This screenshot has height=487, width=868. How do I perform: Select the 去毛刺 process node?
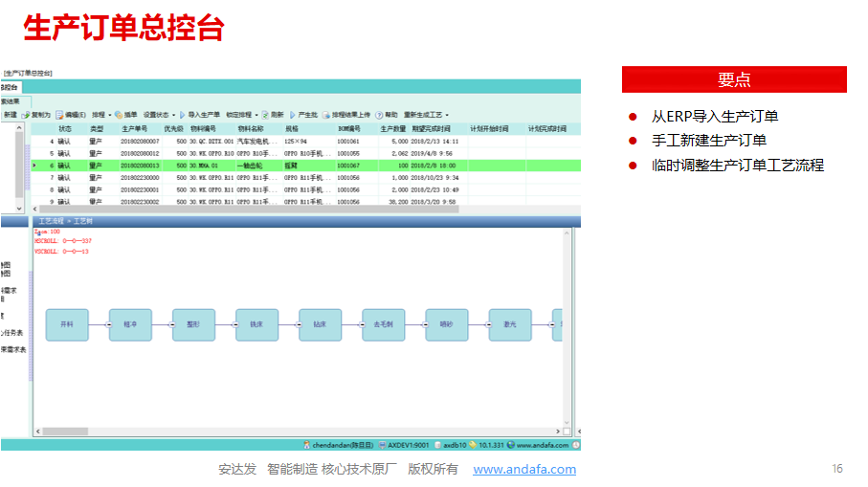click(383, 325)
